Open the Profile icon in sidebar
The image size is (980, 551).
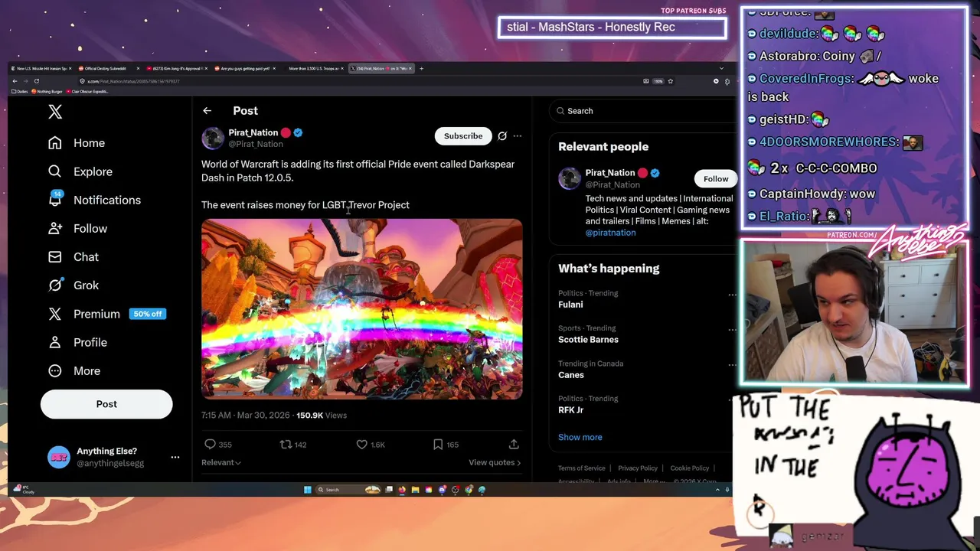(55, 342)
